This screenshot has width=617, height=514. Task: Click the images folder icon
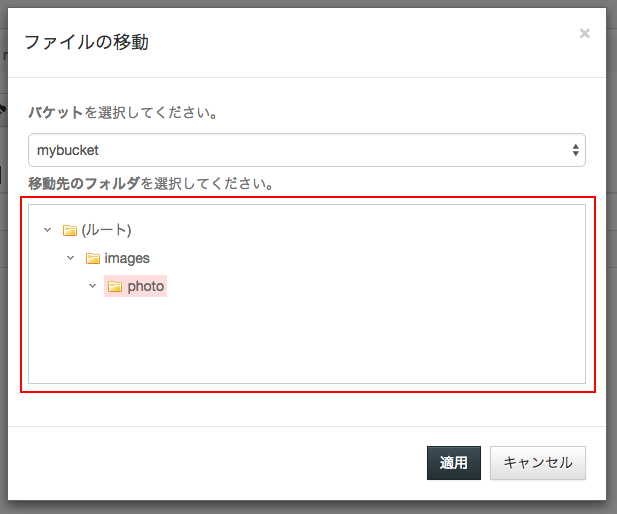coord(93,259)
